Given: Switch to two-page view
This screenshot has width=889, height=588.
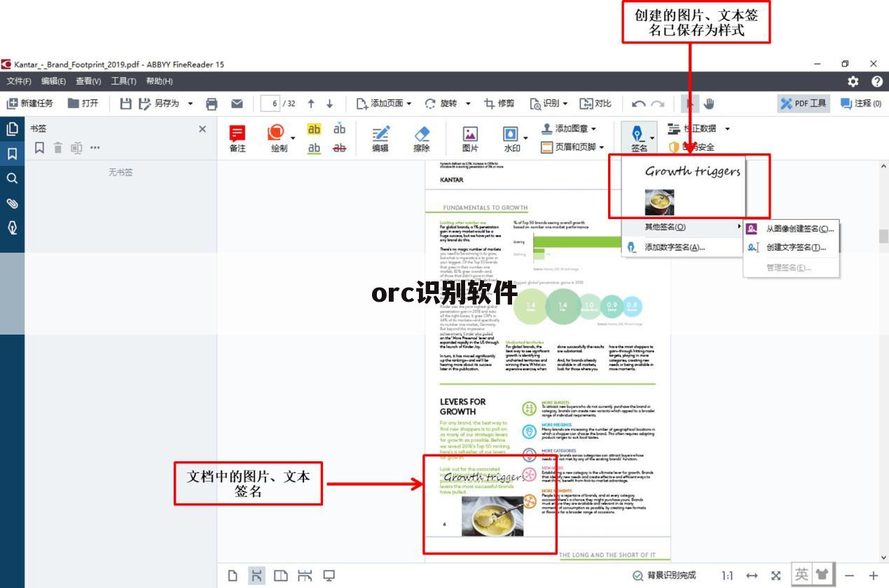Looking at the screenshot, I should click(x=280, y=575).
